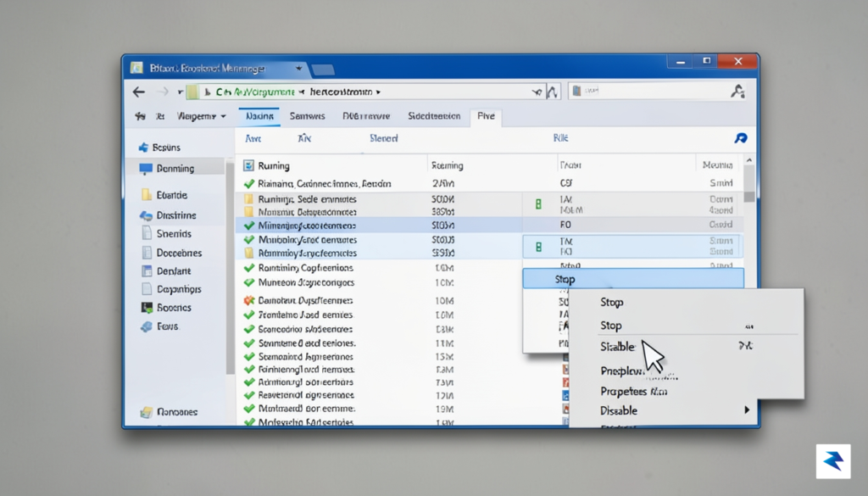Click the forward arrow in navigation bar
Viewport: 868px width, 496px height.
162,92
